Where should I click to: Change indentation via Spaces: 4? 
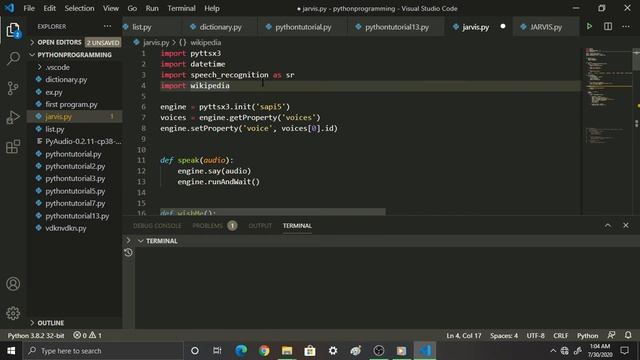504,336
